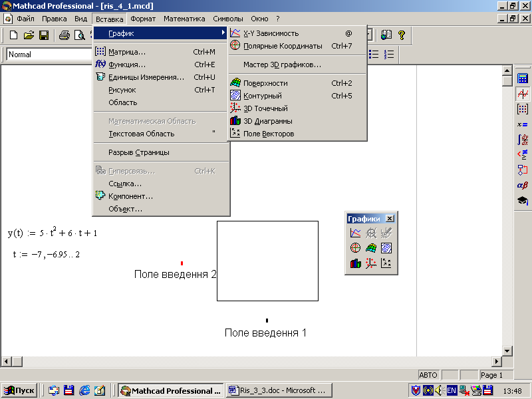The height and width of the screenshot is (399, 532).
Task: Click the Internet Explorer quick launch icon
Action: (x=84, y=390)
